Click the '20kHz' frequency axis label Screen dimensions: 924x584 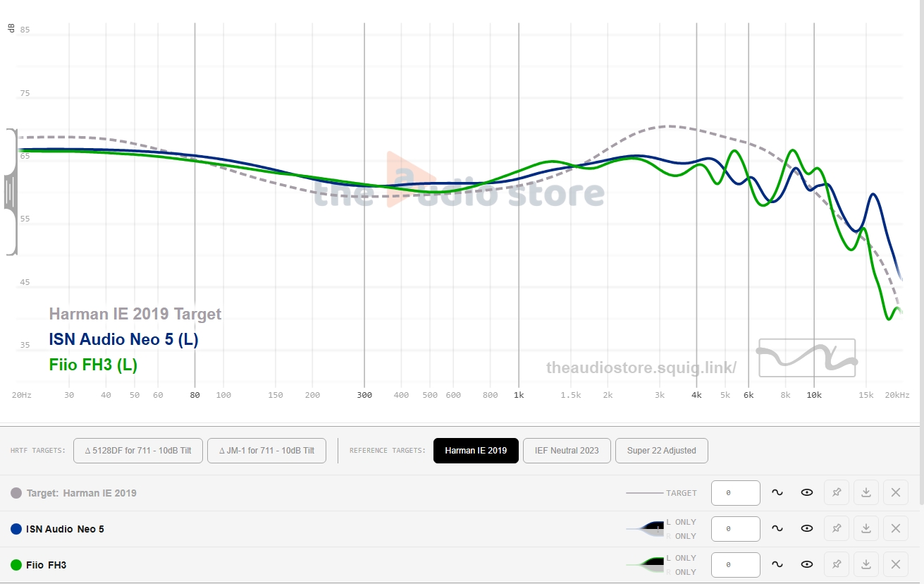point(897,395)
